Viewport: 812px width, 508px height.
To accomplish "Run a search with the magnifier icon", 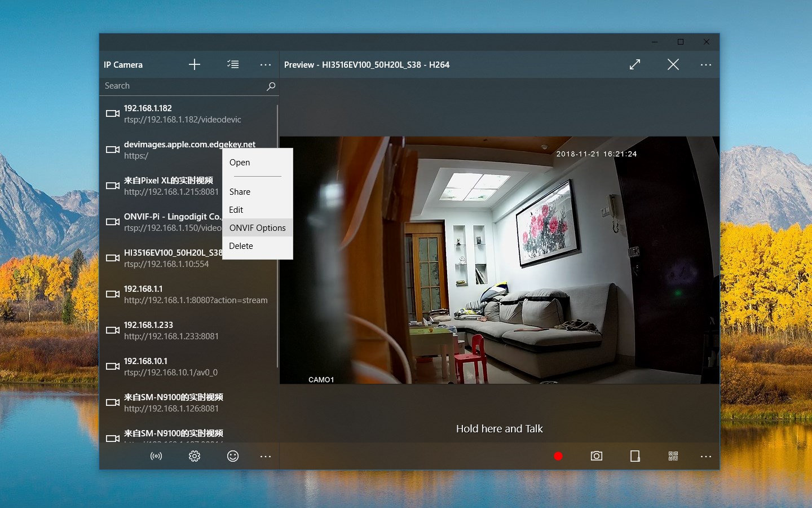I will pos(271,86).
